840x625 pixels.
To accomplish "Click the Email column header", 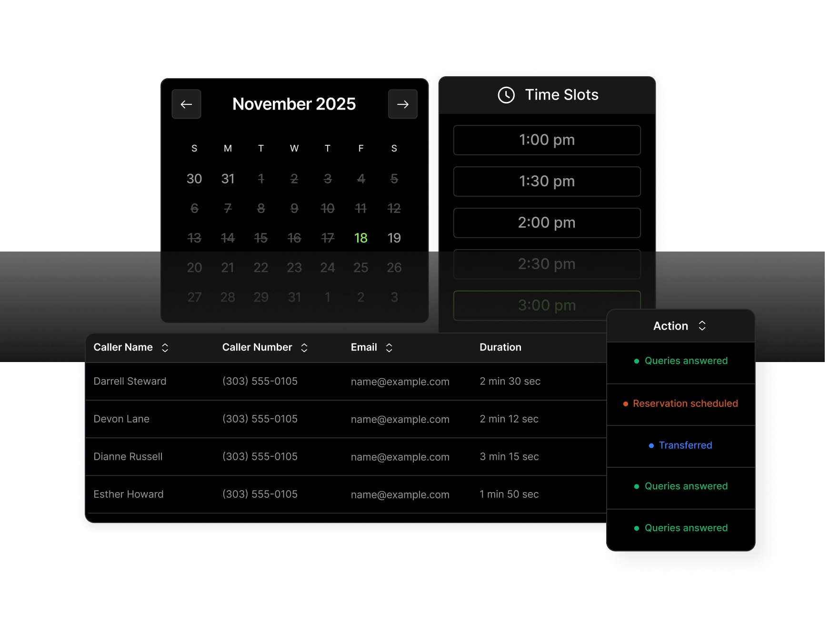I will pos(364,347).
